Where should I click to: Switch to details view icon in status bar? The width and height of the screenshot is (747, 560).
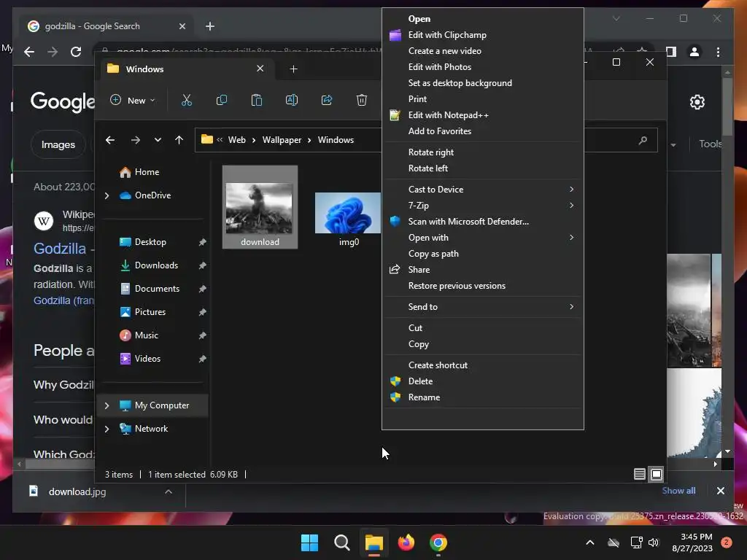pyautogui.click(x=639, y=474)
